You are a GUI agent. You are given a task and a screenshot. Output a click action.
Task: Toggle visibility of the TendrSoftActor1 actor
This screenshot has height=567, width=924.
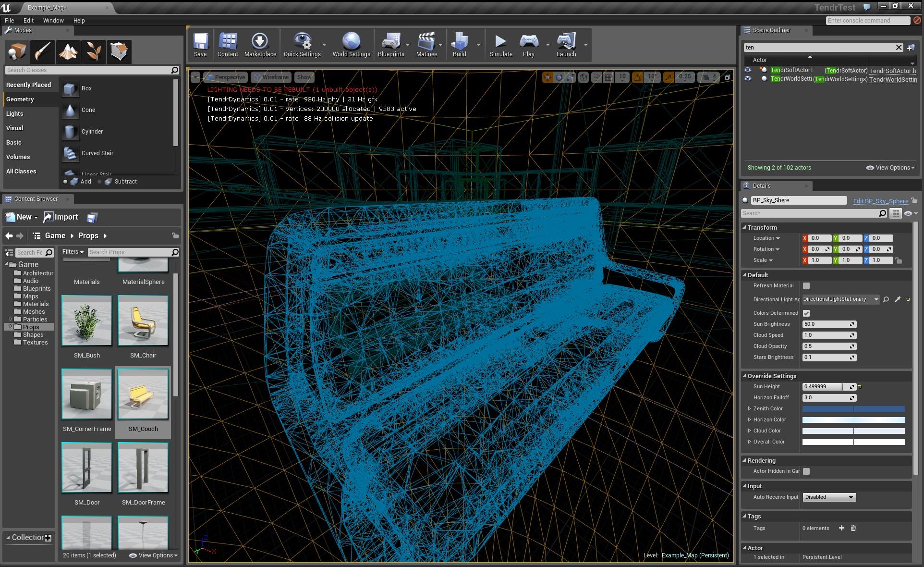tap(748, 70)
